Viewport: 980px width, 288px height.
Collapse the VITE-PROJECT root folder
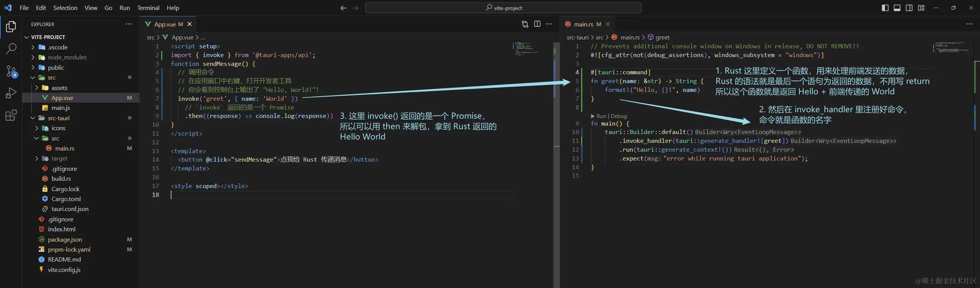pyautogui.click(x=81, y=37)
